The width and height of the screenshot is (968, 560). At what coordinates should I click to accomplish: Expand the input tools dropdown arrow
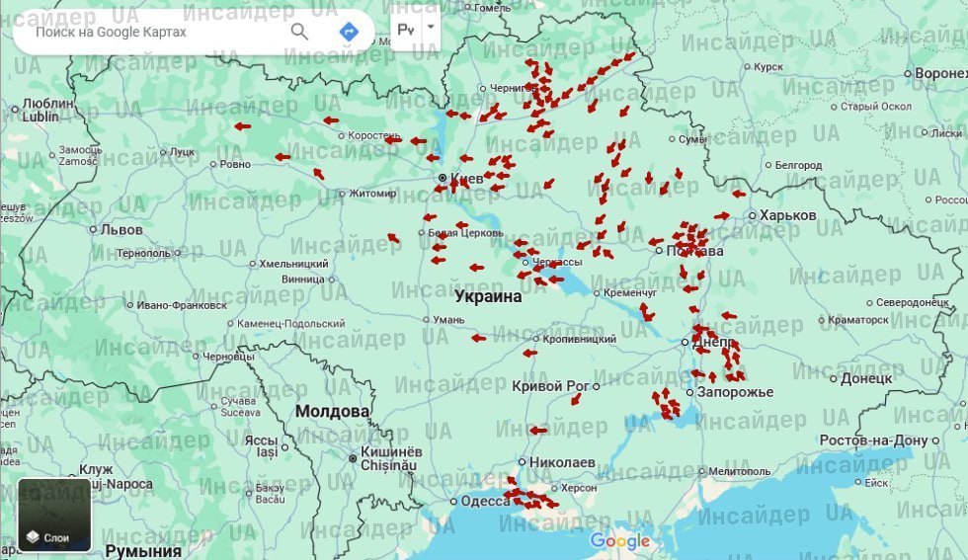430,29
